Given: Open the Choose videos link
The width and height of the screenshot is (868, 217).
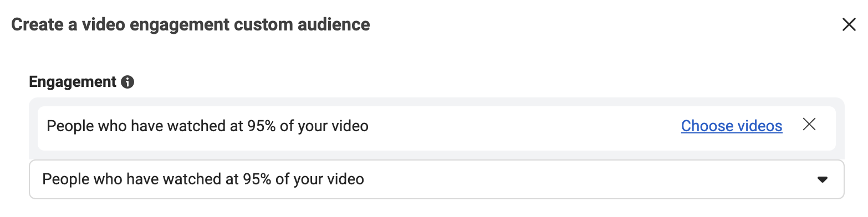Looking at the screenshot, I should (732, 126).
